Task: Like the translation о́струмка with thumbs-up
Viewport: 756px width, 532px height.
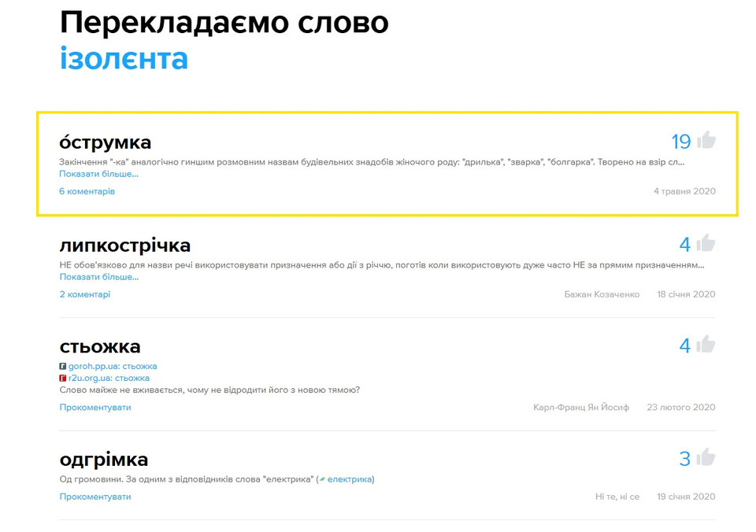Action: tap(706, 141)
